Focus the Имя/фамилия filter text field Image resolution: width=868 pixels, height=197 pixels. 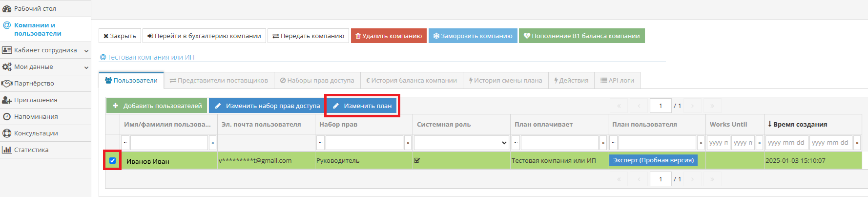169,143
